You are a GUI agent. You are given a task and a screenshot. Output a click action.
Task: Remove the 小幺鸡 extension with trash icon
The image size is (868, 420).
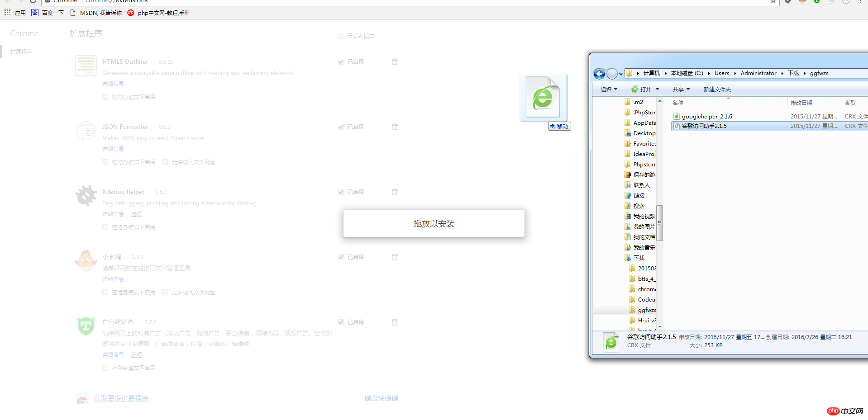[395, 257]
